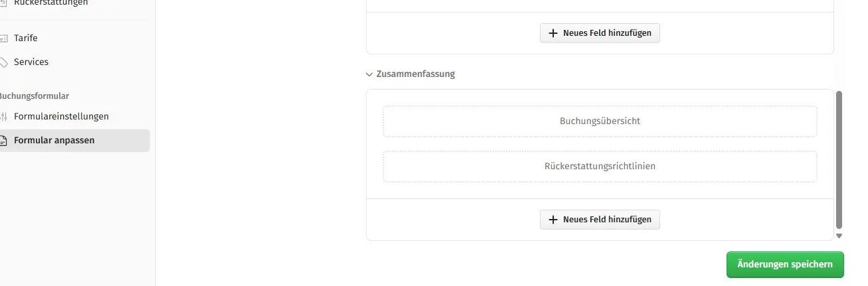868x286 pixels.
Task: Click the Zusammenfassung section heading text
Action: click(415, 74)
